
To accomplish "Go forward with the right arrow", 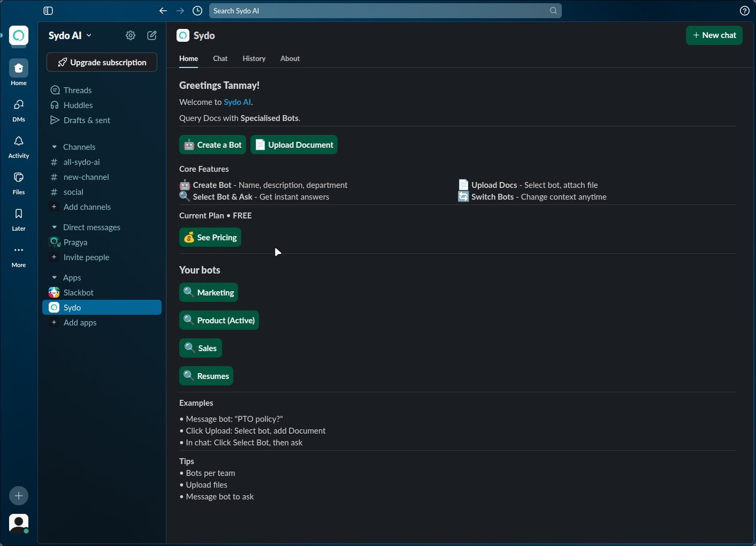I will [x=180, y=11].
